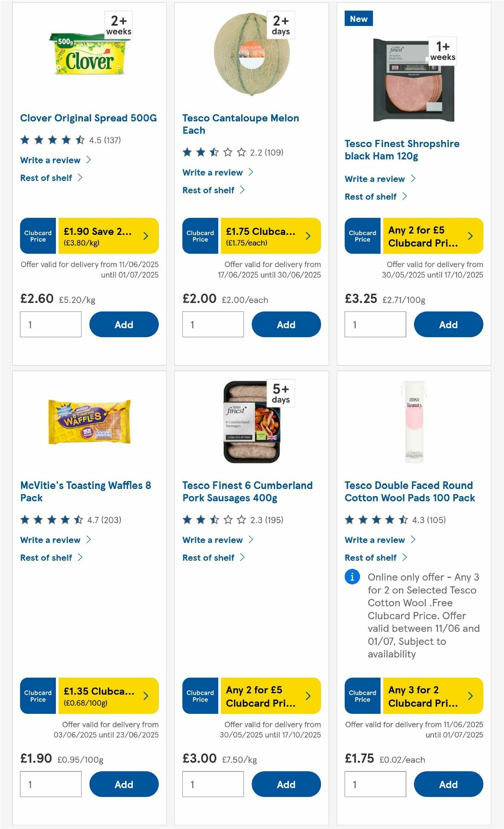Click the Clubcard Price badge on Cumberland Sausages
Image resolution: width=504 pixels, height=829 pixels.
pyautogui.click(x=200, y=696)
